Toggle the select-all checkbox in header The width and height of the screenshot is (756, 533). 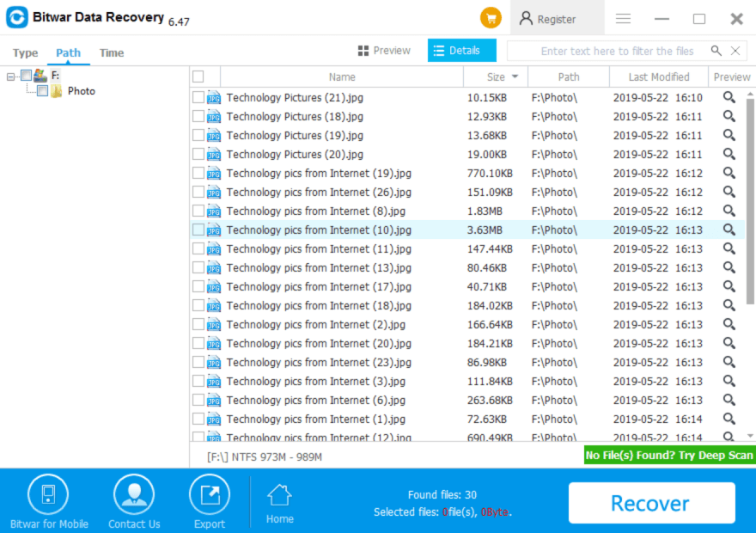point(198,77)
